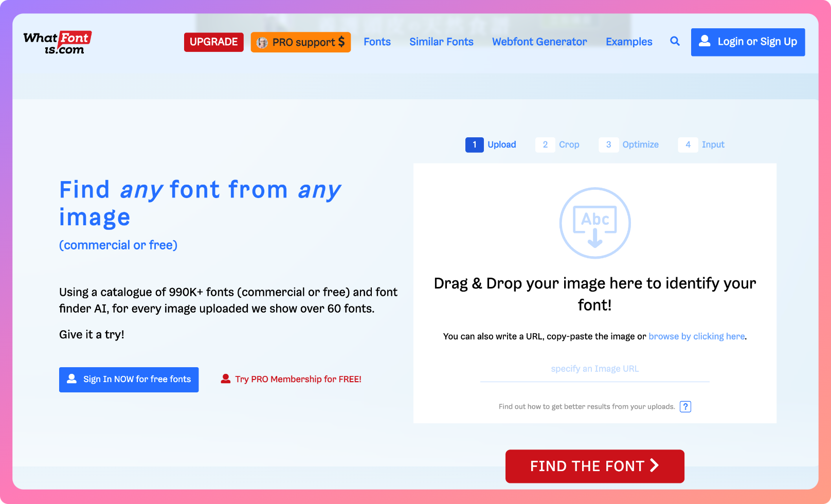Go to Examples page
831x504 pixels.
(629, 42)
